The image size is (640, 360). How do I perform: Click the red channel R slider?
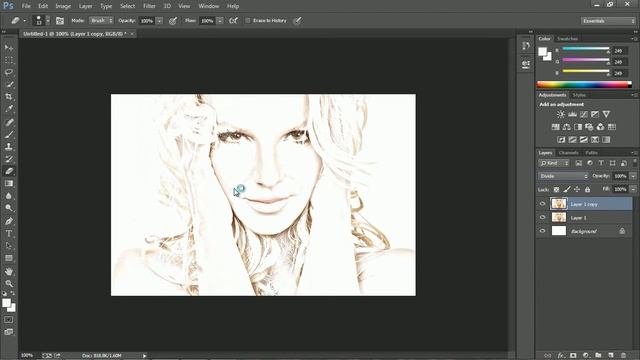[586, 50]
